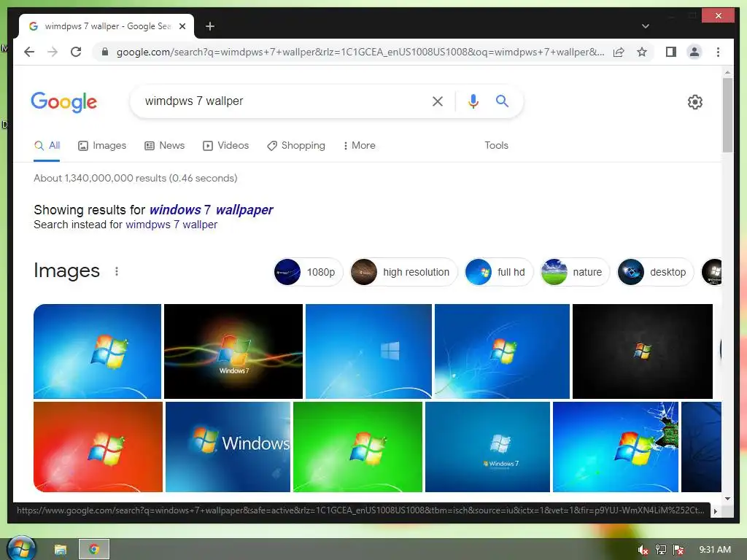747x560 pixels.
Task: Filter images by the 1080p chip
Action: (x=308, y=272)
